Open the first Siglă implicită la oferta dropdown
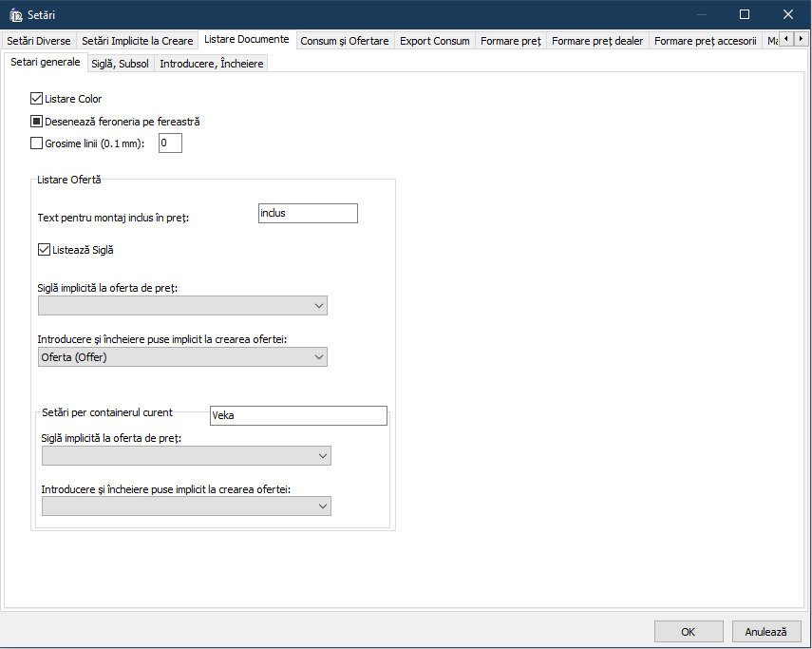 [182, 306]
